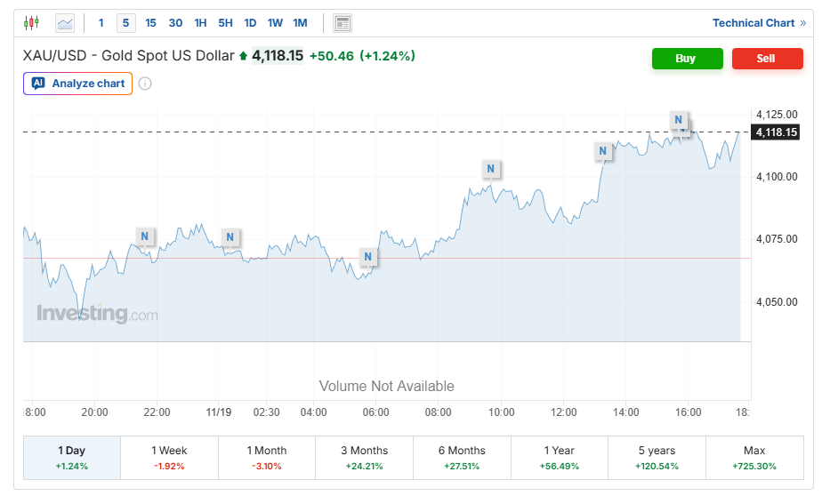Toggle the news display icon in toolbar
Image resolution: width=822 pixels, height=504 pixels.
coord(342,23)
